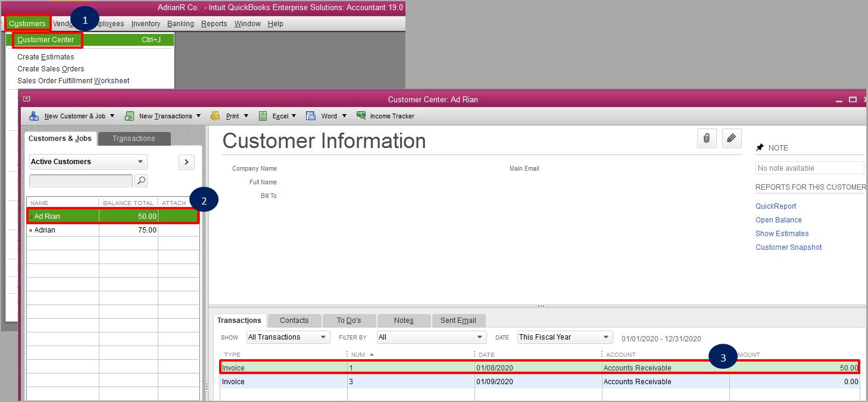Open the Sent Email tab

(458, 321)
